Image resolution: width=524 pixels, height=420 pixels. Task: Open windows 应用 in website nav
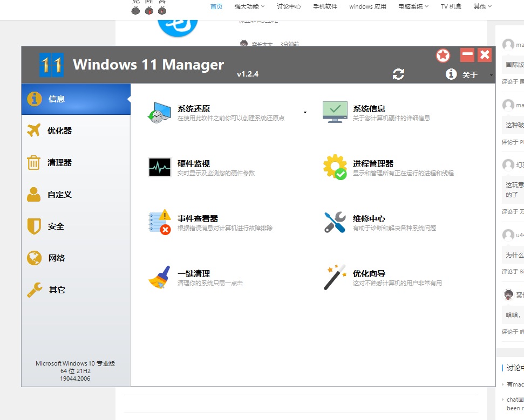(368, 6)
